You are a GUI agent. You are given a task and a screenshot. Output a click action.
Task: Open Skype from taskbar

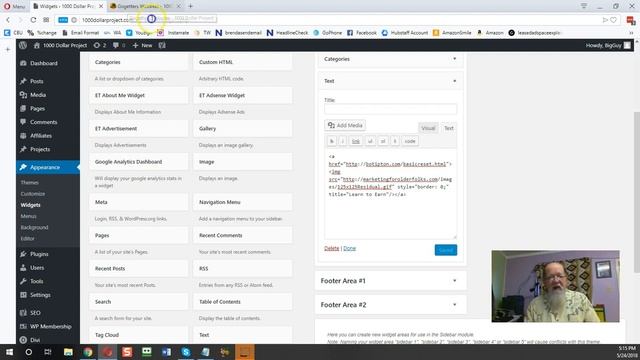[186, 352]
